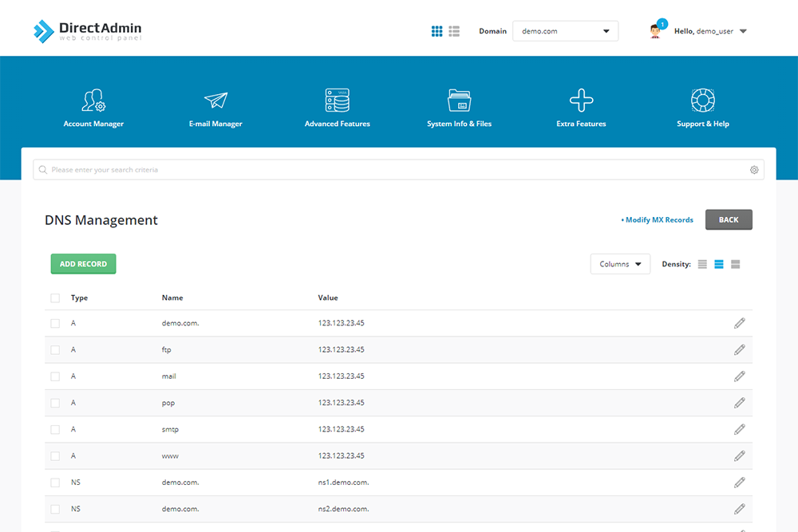Screen dimensions: 798x532
Task: Check the ns1.demo.com. record checkbox
Action: [x=55, y=483]
